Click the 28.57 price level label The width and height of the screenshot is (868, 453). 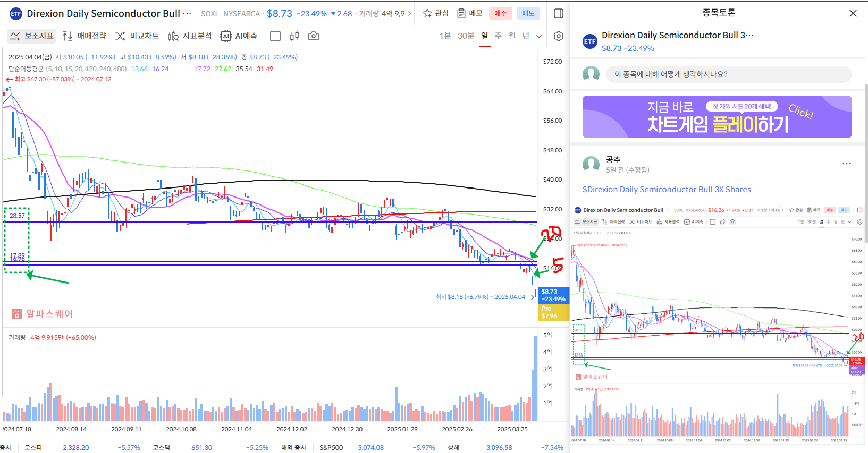click(x=17, y=216)
